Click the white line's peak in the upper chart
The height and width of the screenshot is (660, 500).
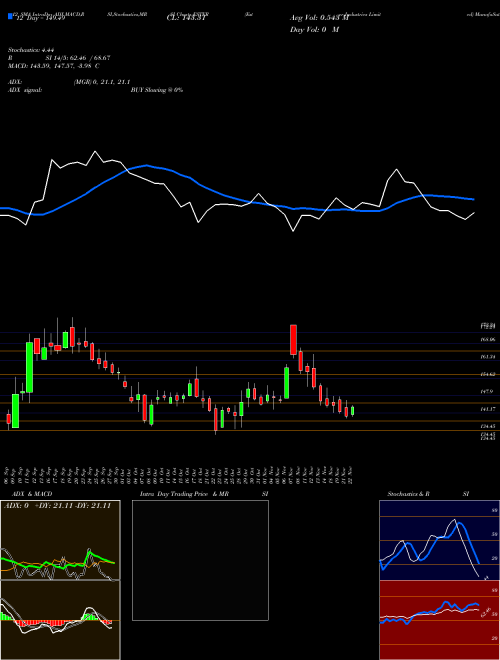point(95,152)
